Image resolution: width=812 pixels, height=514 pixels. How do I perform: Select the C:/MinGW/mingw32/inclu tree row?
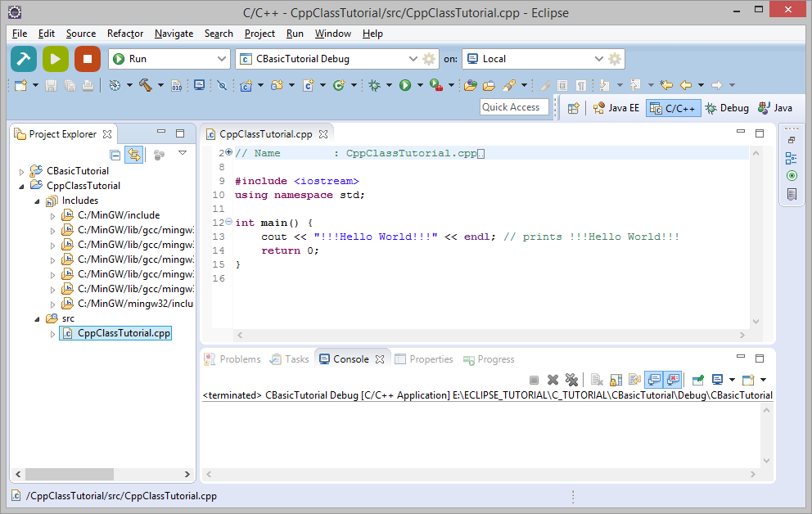[127, 304]
